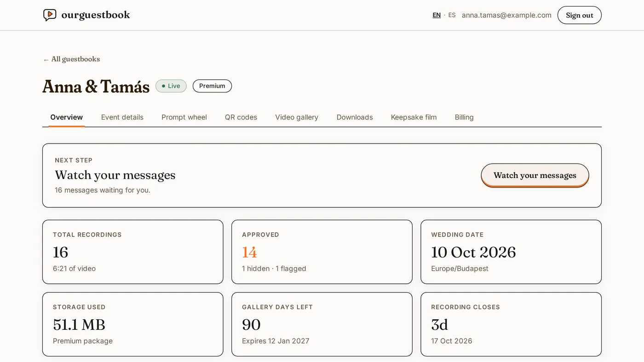Click the '6:21 of video' text

tap(75, 269)
